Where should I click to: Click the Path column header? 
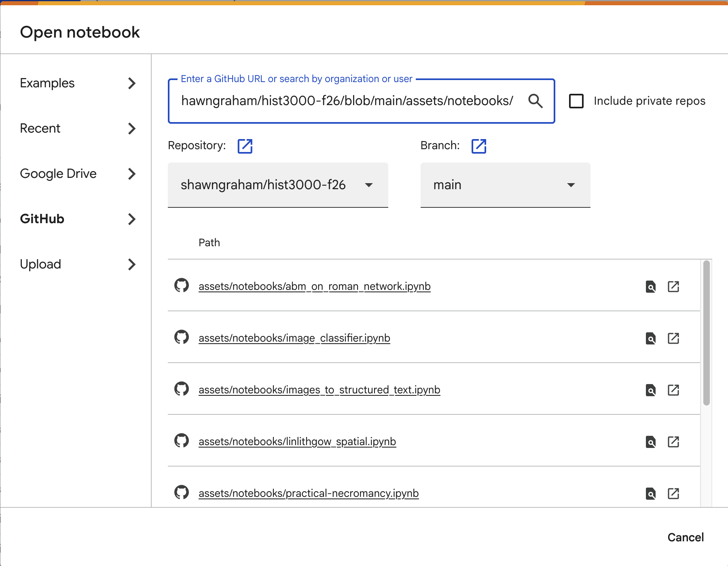209,243
